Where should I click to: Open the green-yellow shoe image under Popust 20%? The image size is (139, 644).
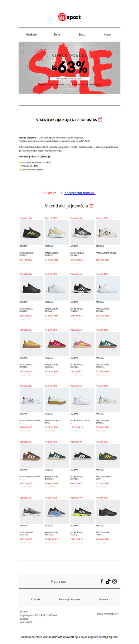(x=108, y=456)
